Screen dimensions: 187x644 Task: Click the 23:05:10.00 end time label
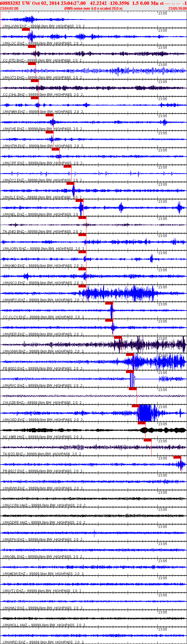coord(177,8)
